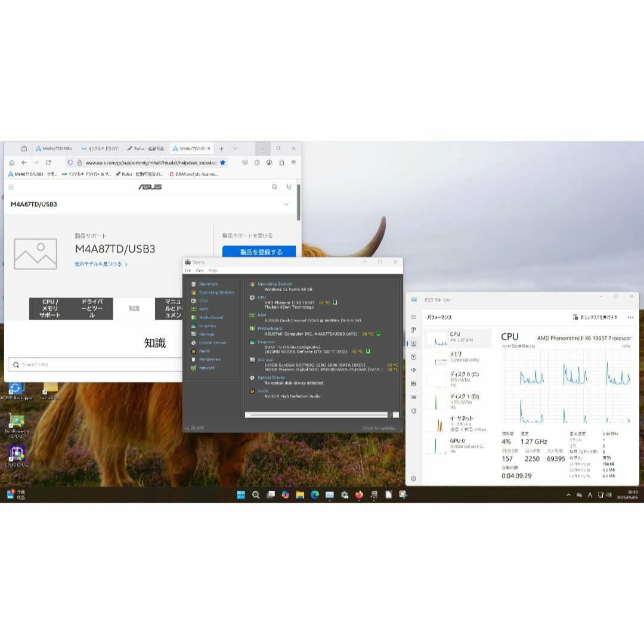This screenshot has height=644, width=644.
Task: Switch to Rufus tab in Firefox
Action: coord(145,148)
